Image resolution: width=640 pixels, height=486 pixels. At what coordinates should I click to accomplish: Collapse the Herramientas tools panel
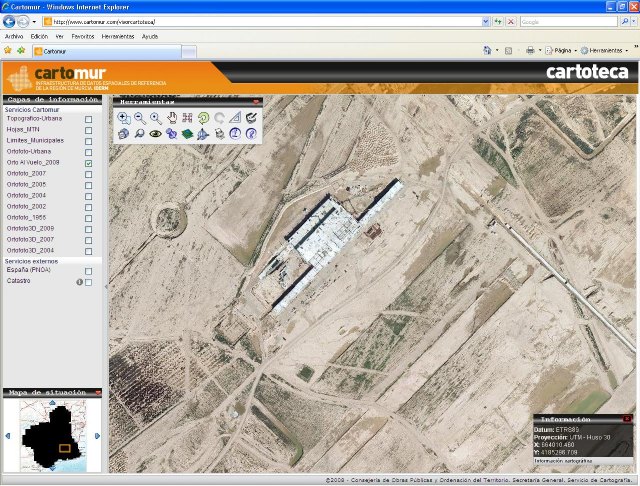pos(256,102)
